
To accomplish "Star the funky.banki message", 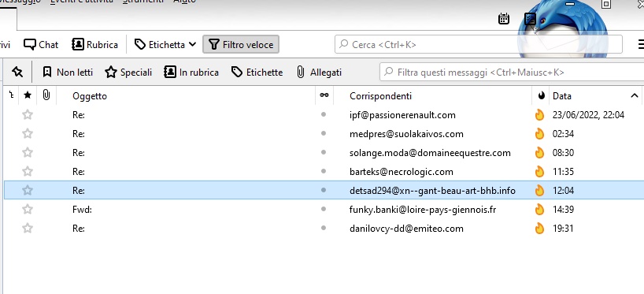I will (x=28, y=210).
